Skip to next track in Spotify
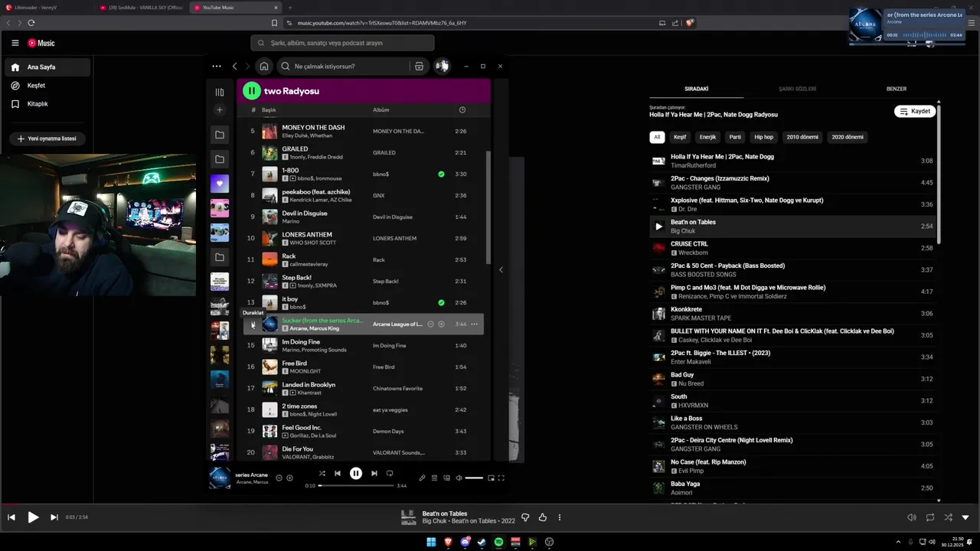Screen dimensions: 980x551 point(374,474)
